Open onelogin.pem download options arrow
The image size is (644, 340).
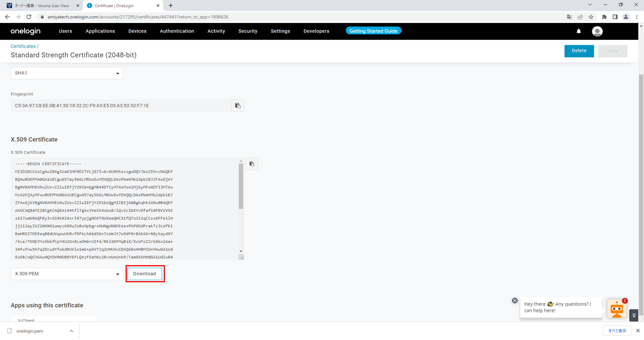tap(71, 331)
